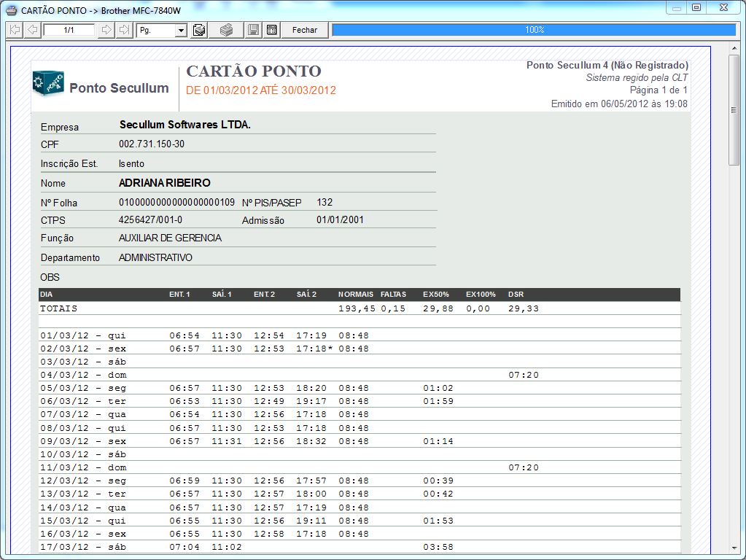Click the printer icon in the title bar
746x560 pixels.
[x=12, y=10]
